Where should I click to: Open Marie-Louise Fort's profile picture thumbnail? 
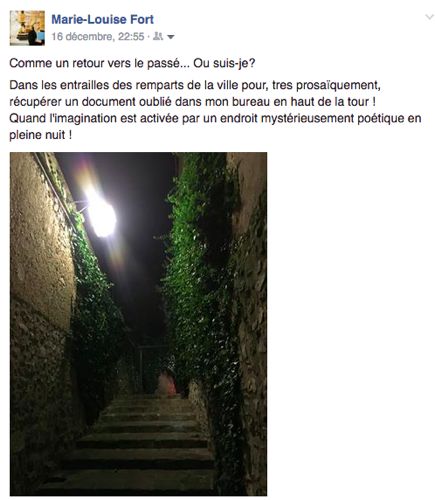pos(27,28)
